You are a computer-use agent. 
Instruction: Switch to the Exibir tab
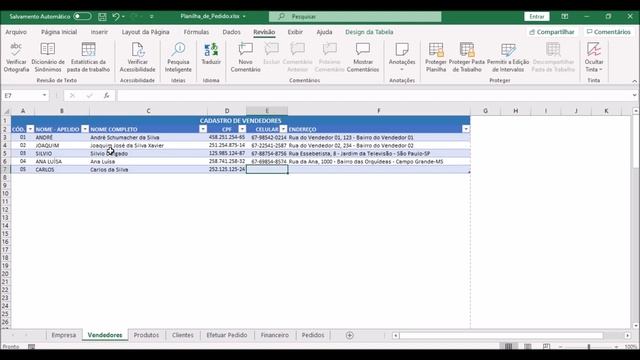(x=295, y=32)
